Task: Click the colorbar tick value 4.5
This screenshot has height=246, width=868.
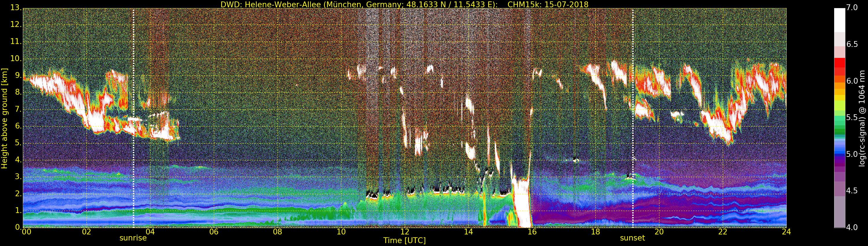Action: tap(852, 191)
